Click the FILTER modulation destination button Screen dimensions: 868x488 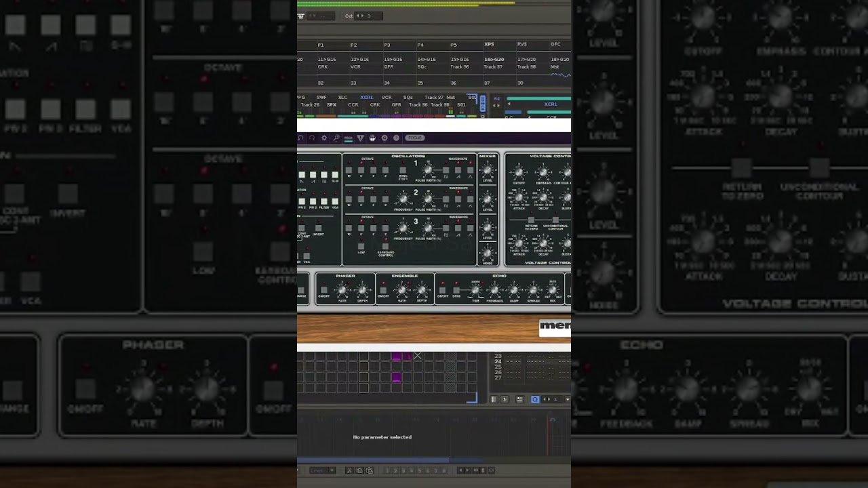coord(324,201)
